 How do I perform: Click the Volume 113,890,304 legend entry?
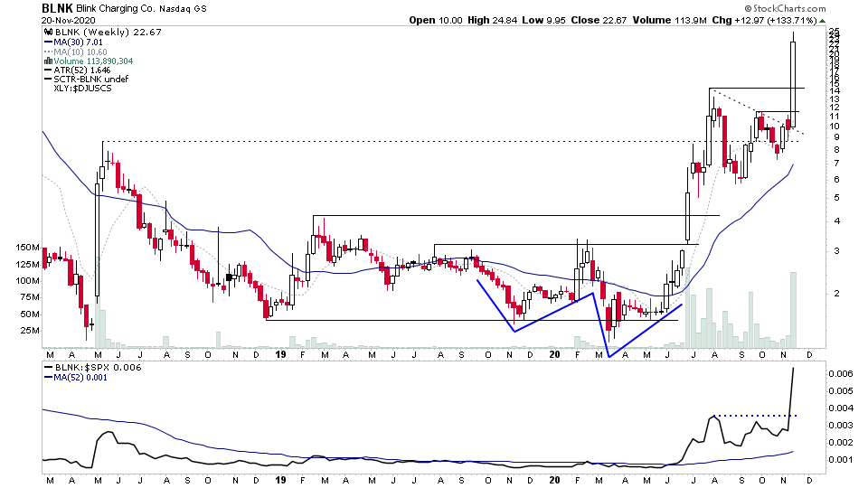[x=93, y=61]
